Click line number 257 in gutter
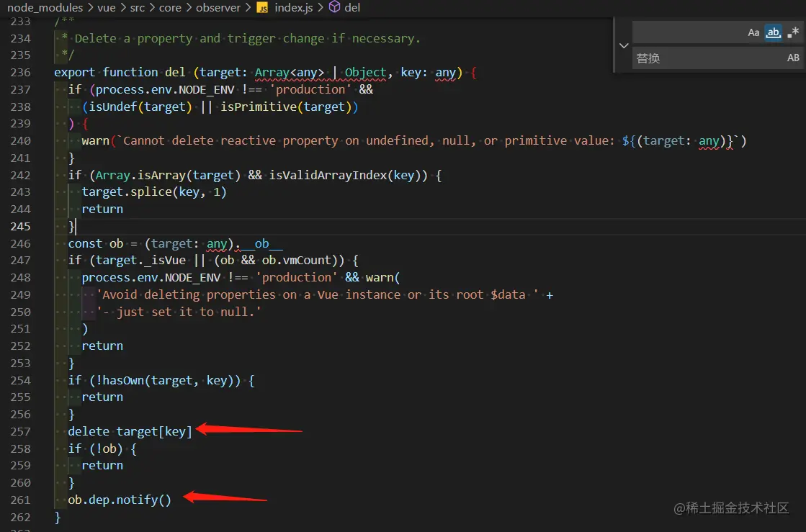This screenshot has height=532, width=806. click(21, 432)
